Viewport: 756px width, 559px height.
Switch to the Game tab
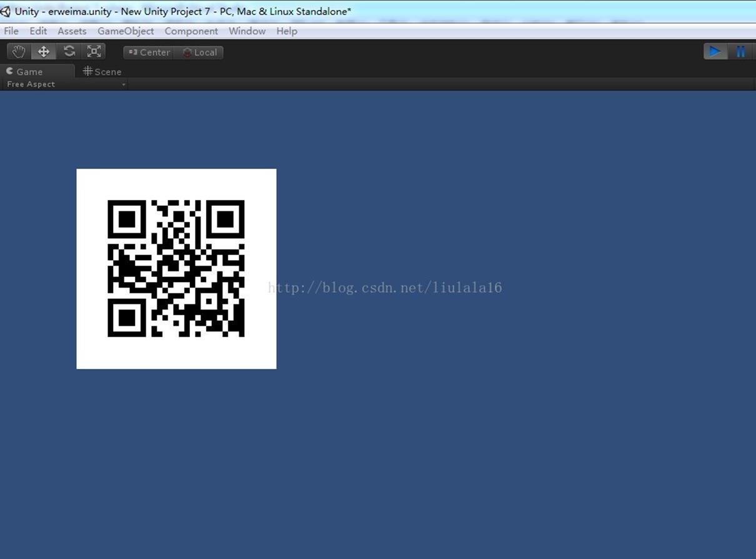tap(37, 71)
